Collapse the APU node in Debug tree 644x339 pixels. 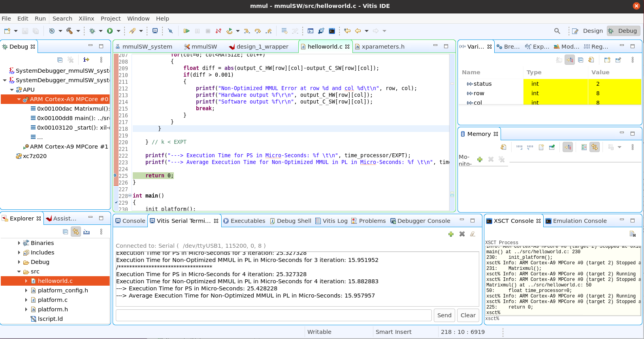tap(12, 90)
